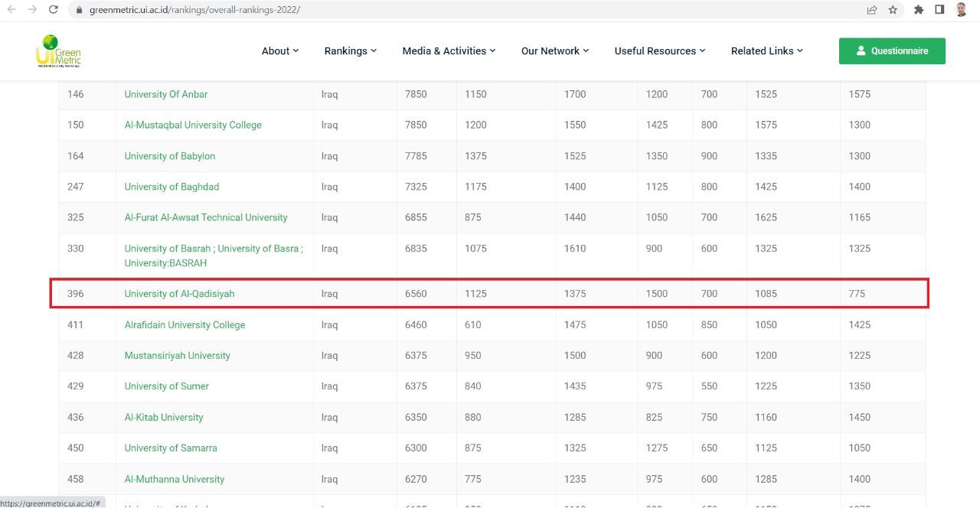Share this page using the share icon

[x=872, y=10]
